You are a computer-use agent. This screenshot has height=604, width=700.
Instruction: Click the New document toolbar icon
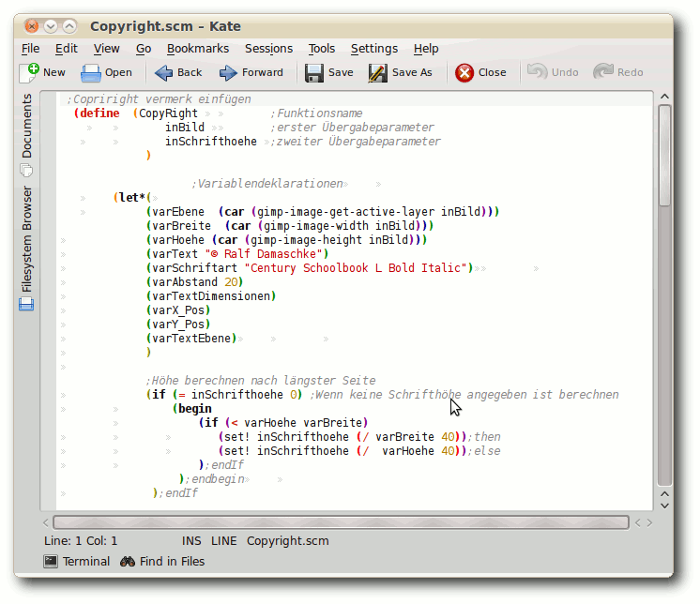[x=29, y=72]
